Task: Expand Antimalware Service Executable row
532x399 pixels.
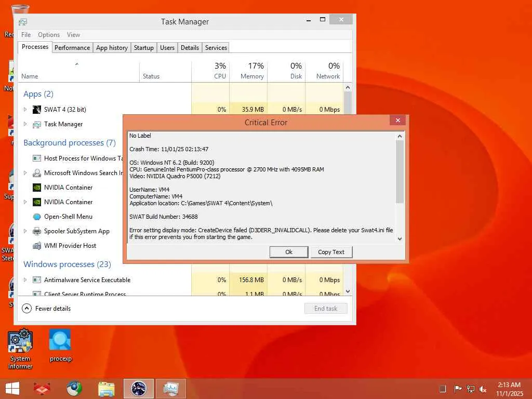Action: click(25, 280)
